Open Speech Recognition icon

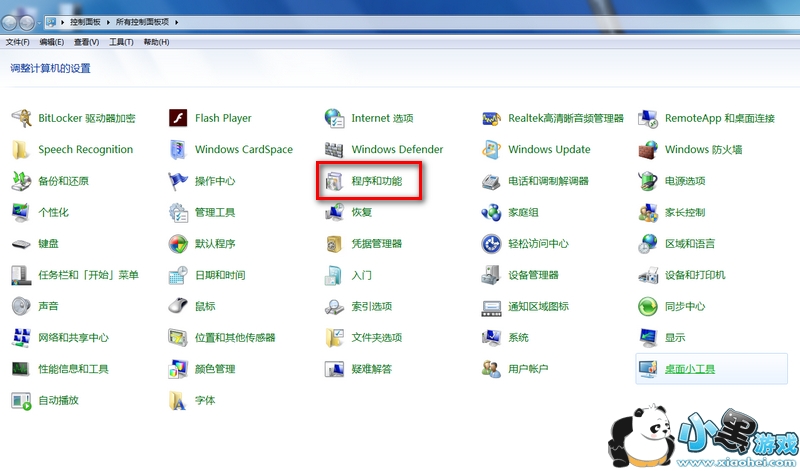point(20,150)
